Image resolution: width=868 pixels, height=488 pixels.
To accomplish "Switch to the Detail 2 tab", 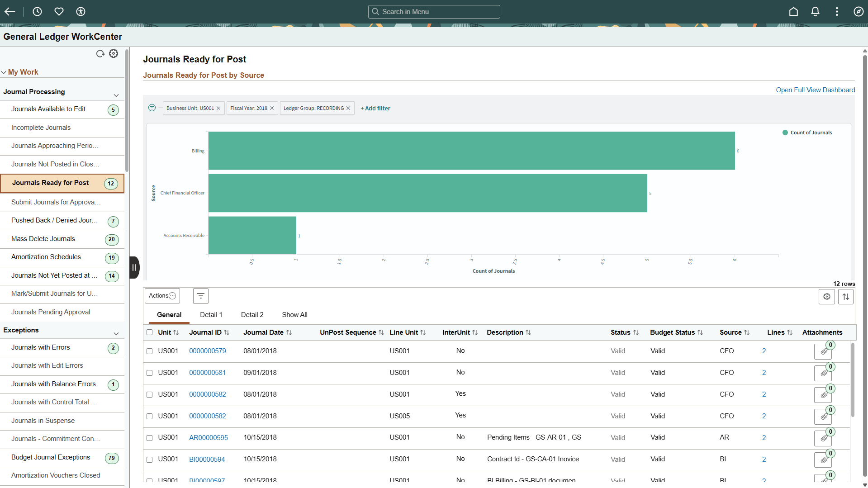I will 252,315.
